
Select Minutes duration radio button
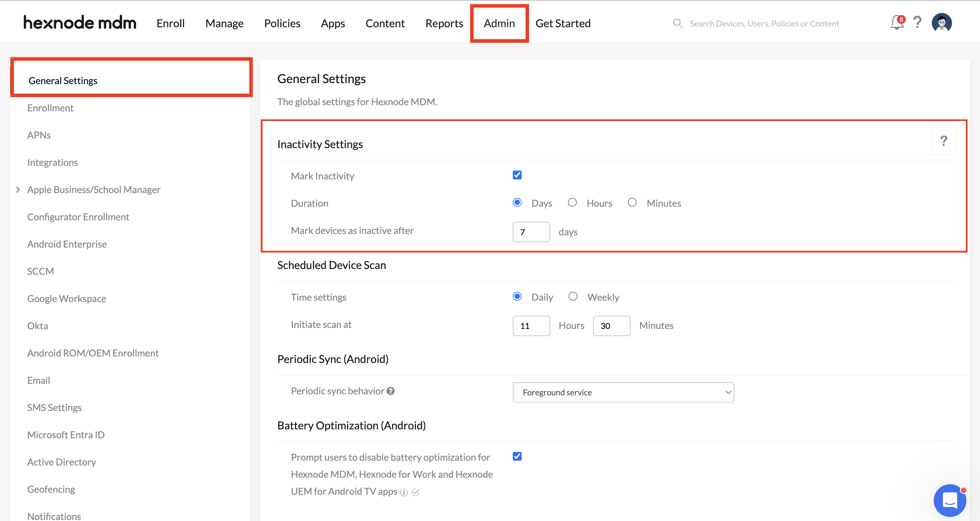(x=632, y=202)
